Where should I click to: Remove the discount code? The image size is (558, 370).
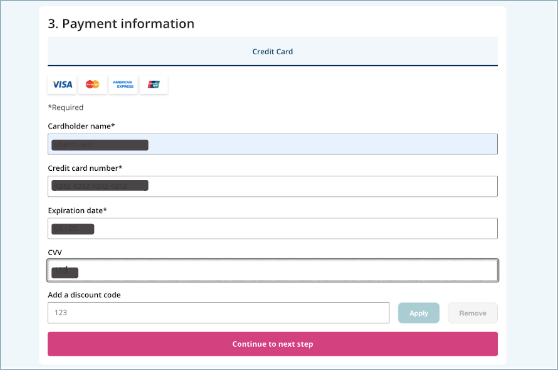coord(473,313)
